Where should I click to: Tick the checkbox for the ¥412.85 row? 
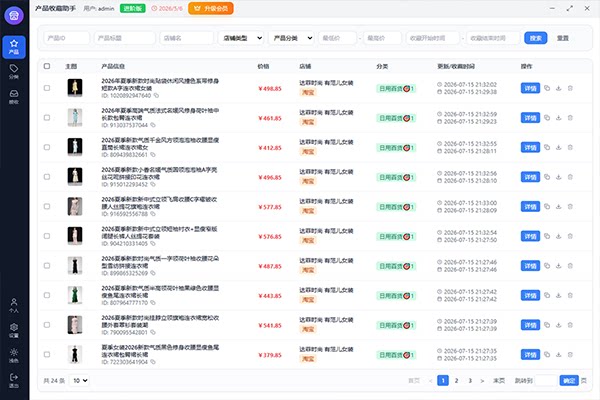point(47,147)
